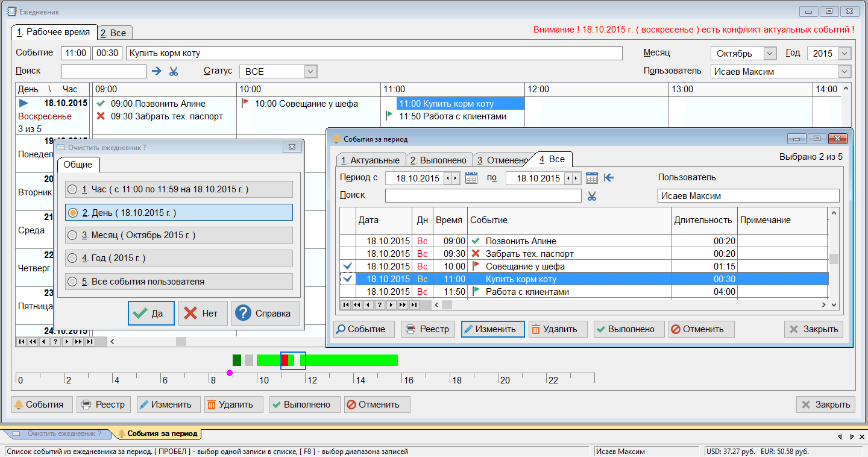
Task: Confirm clearing with the Да button
Action: pyautogui.click(x=151, y=314)
